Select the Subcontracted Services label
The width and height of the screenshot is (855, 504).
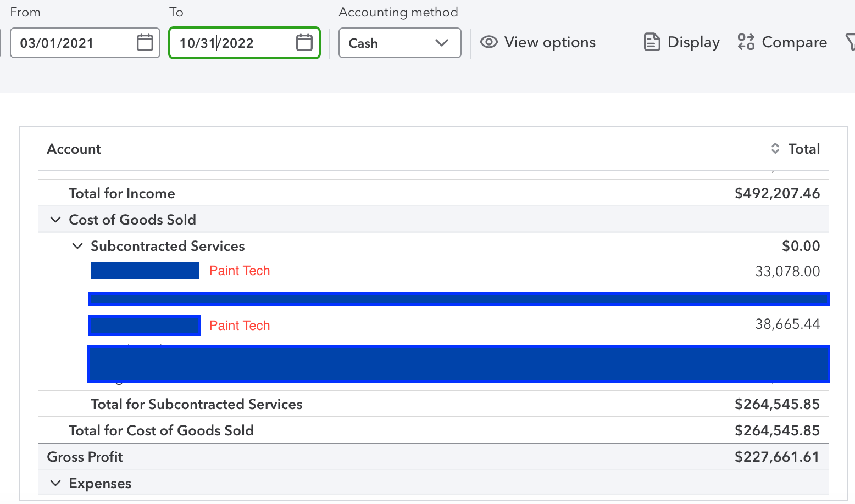168,246
